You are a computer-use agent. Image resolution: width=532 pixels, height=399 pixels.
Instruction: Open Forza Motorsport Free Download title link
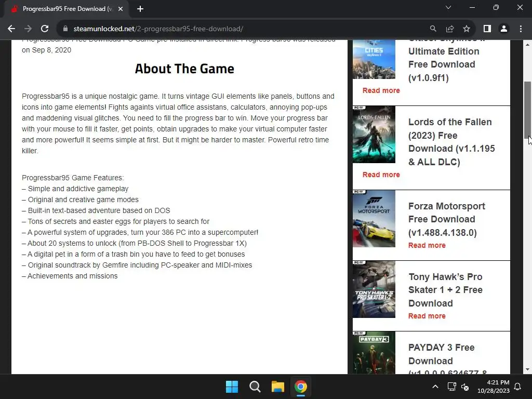pos(446,219)
